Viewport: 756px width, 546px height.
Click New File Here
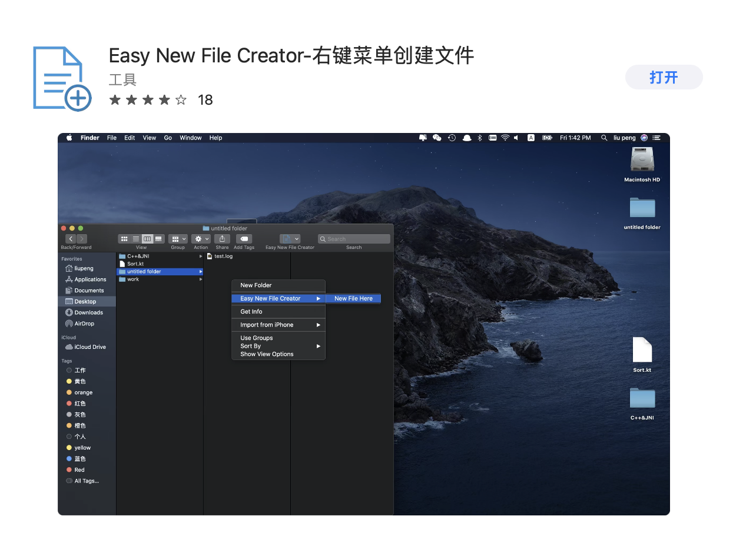coord(353,298)
